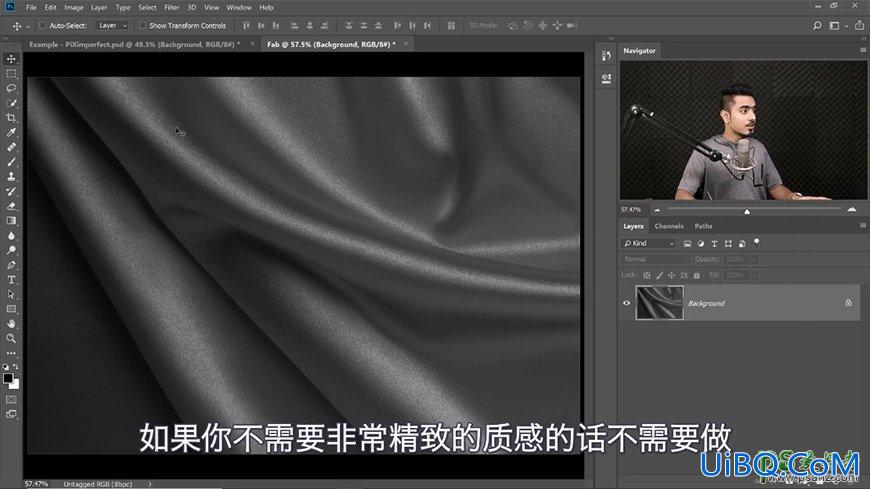Screen dimensions: 870x489
Task: Select the Blur tool
Action: click(11, 235)
